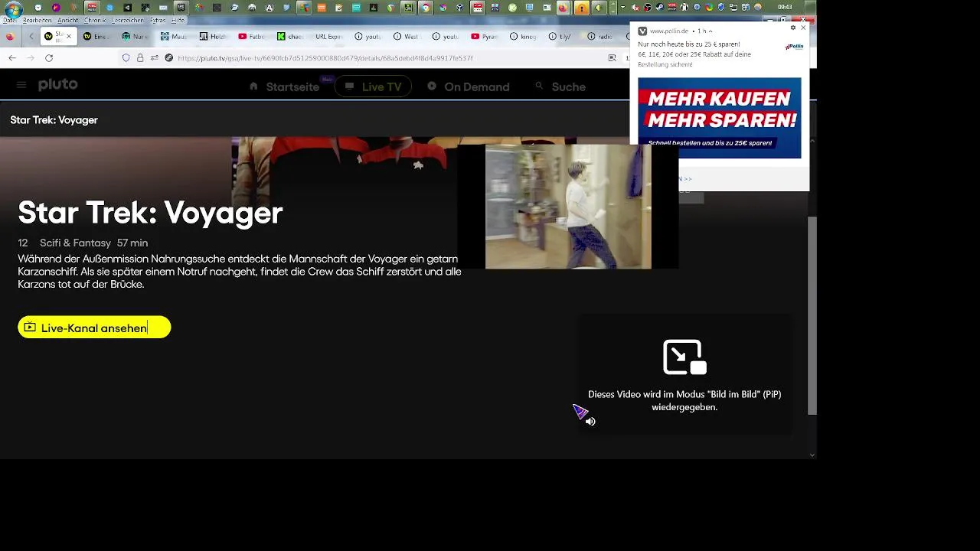980x551 pixels.
Task: Click the Firefox View icon
Action: (10, 37)
